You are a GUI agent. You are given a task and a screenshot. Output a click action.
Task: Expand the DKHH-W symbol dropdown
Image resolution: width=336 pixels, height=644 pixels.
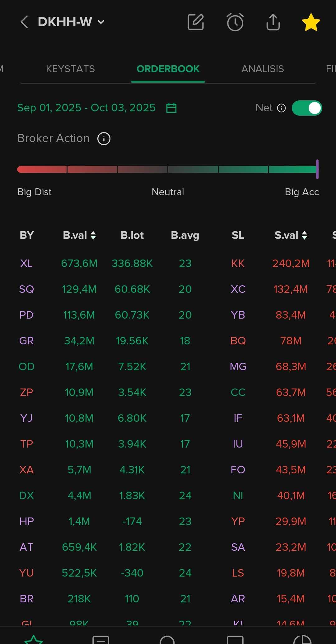[x=101, y=22]
